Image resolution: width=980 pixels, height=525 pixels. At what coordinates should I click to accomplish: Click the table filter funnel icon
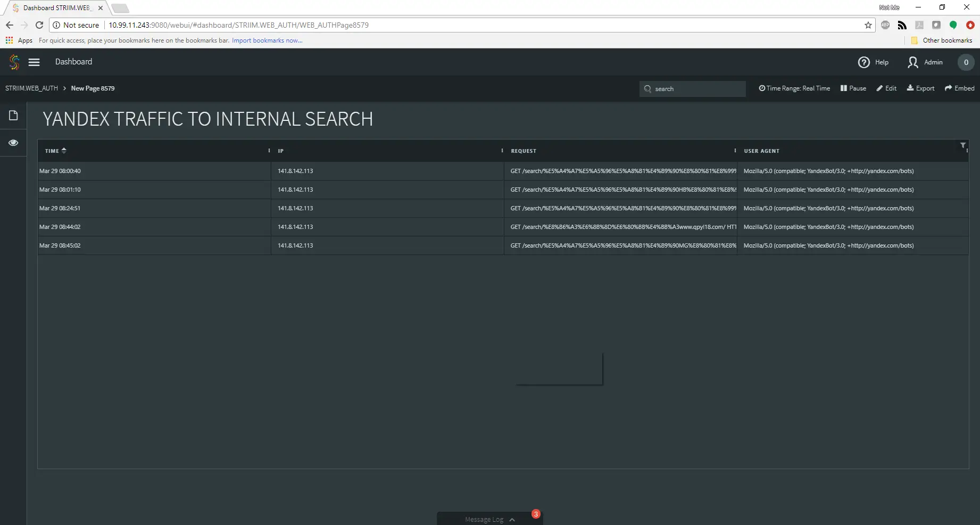(x=962, y=145)
